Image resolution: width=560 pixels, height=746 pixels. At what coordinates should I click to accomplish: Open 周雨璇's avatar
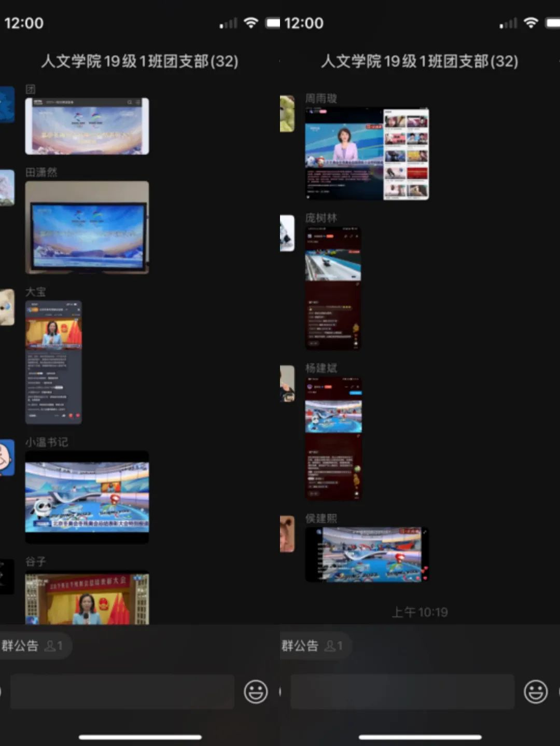point(287,113)
